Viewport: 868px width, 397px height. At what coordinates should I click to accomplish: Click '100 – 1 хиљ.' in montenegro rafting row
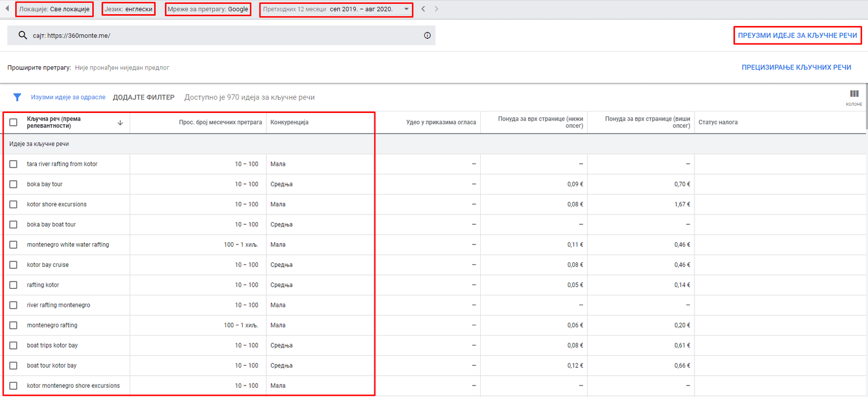(241, 325)
